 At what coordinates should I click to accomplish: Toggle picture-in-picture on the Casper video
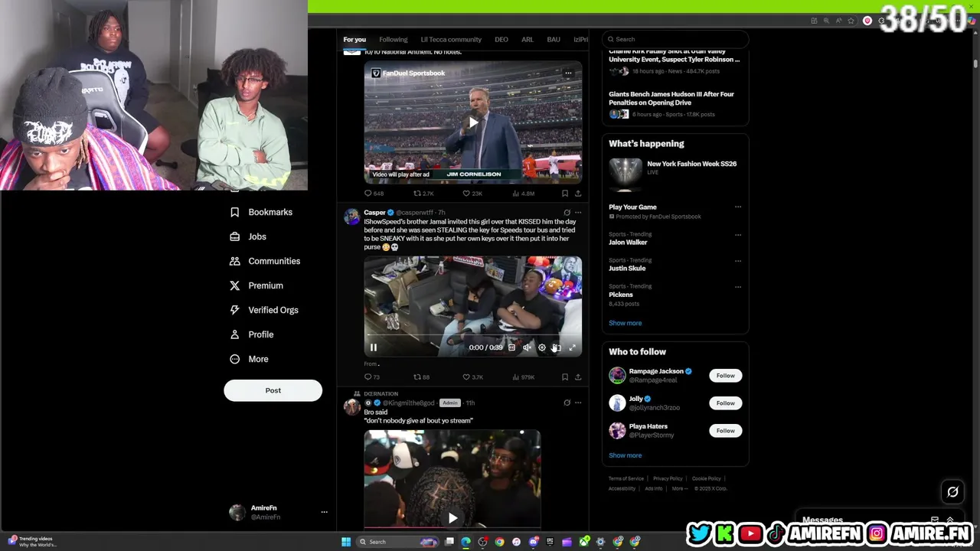coord(557,347)
